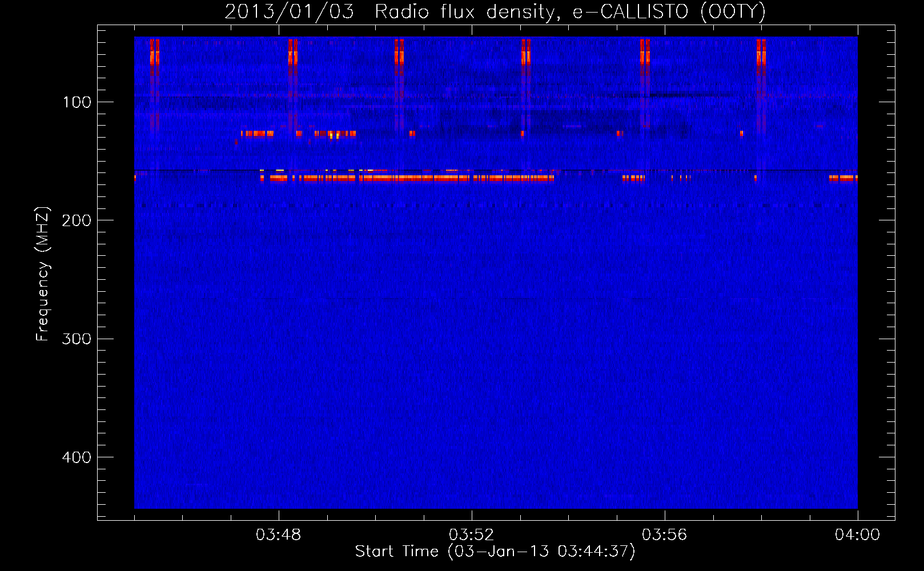Click the 400 frequency tick label
Image resolution: width=924 pixels, height=571 pixels.
pyautogui.click(x=77, y=457)
